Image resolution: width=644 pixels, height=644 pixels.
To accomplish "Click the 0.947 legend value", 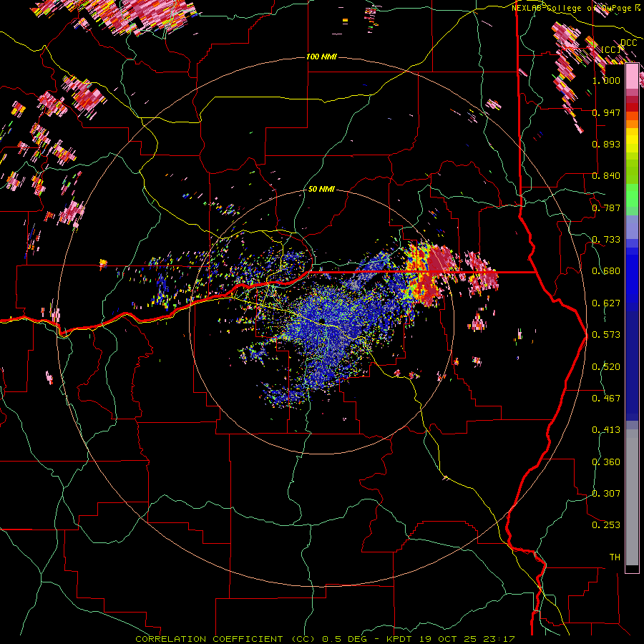I will [606, 112].
